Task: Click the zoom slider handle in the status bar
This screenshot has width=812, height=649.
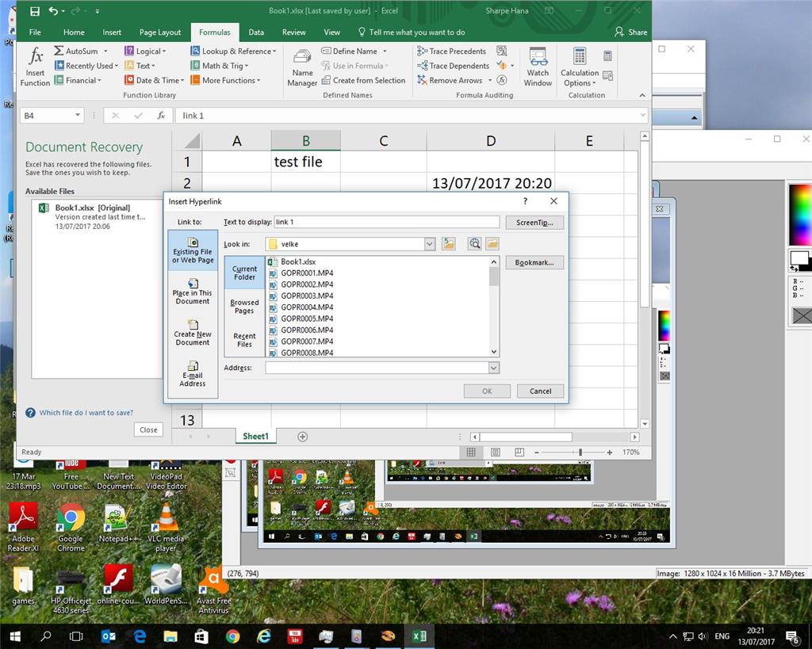Action: [x=580, y=452]
